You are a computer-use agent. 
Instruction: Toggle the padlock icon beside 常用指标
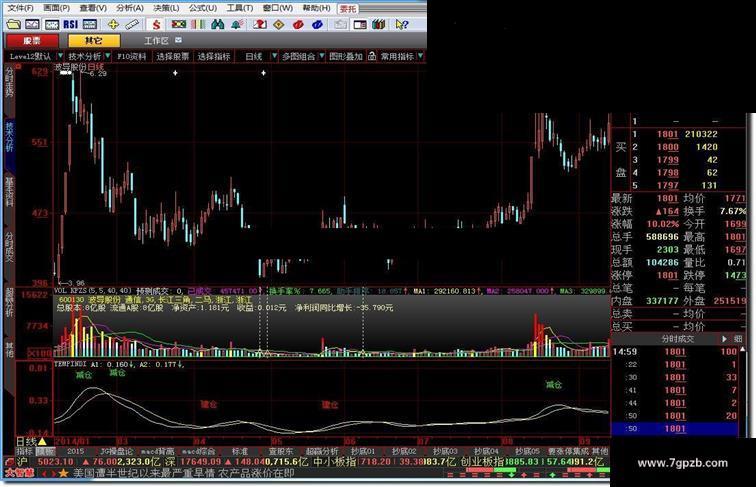[x=372, y=56]
